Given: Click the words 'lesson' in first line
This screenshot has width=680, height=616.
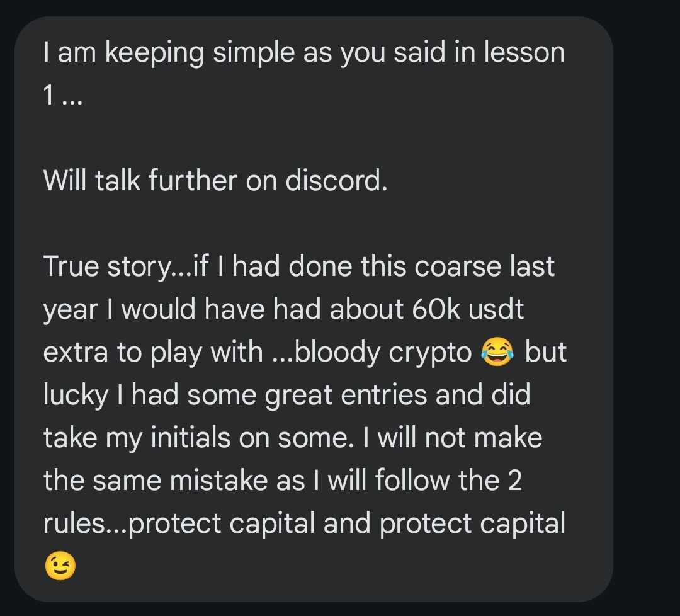Looking at the screenshot, I should (524, 52).
